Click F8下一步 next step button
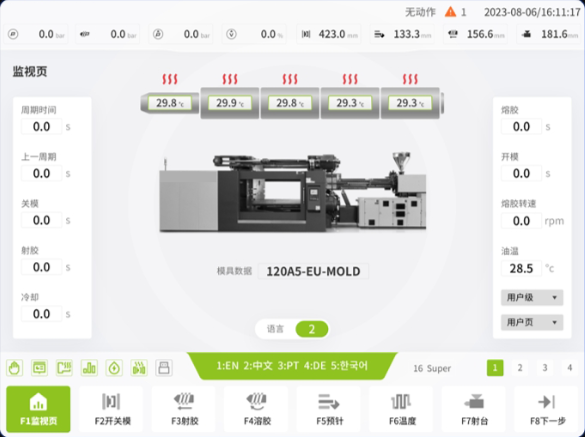The height and width of the screenshot is (437, 585). coord(548,409)
